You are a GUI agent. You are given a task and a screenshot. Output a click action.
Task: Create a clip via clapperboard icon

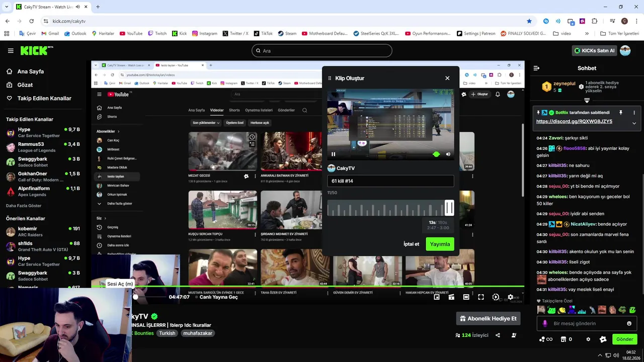click(451, 297)
